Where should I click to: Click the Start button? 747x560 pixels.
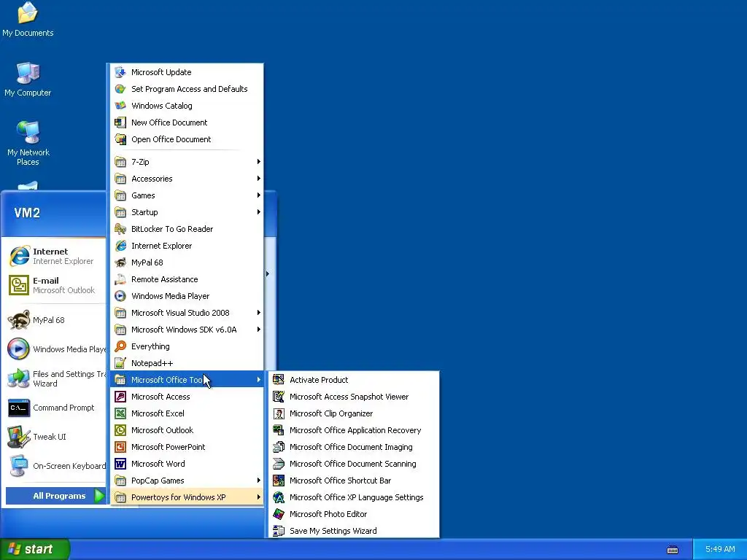(35, 549)
